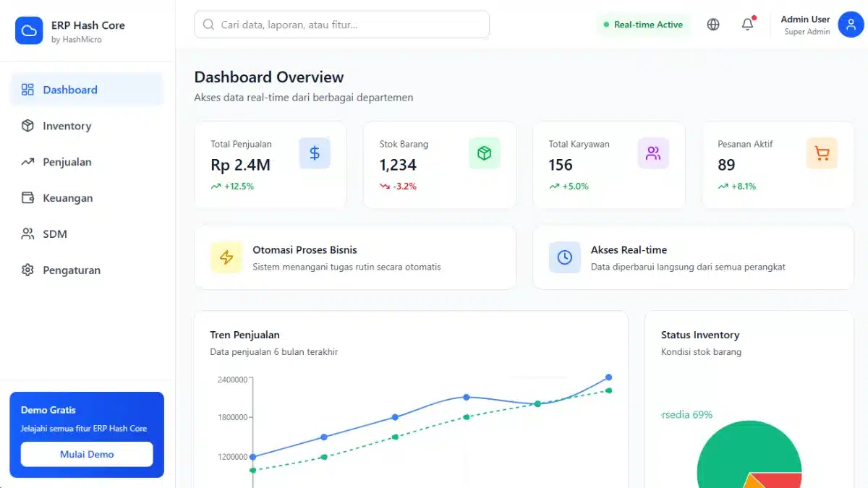
Task: Click the Real-time Active status badge
Action: point(643,25)
